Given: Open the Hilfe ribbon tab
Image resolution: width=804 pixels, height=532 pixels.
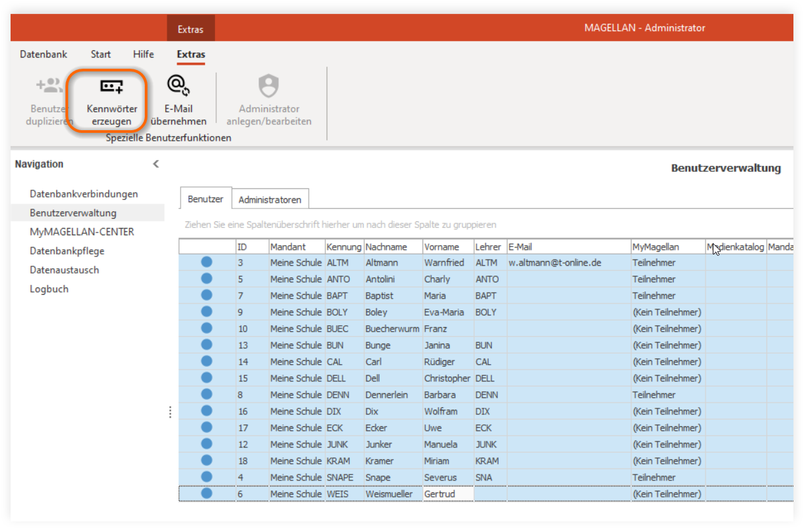Looking at the screenshot, I should point(143,54).
